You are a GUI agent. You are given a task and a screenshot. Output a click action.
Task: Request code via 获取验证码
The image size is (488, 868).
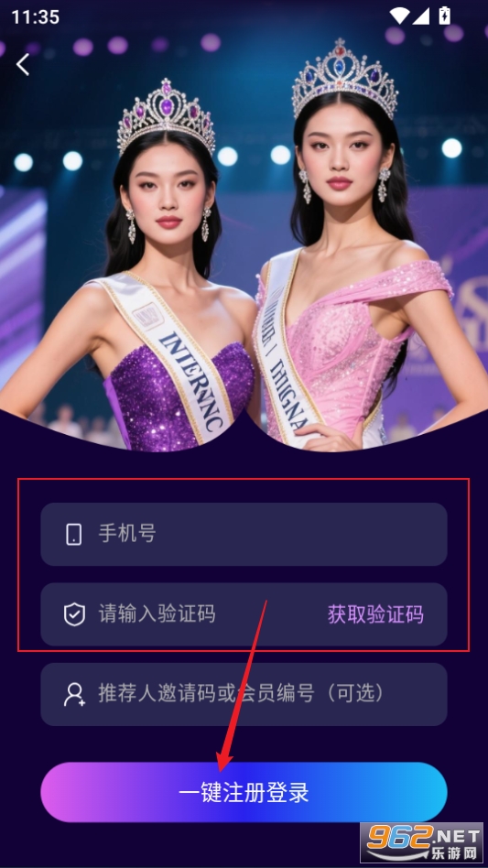click(375, 614)
